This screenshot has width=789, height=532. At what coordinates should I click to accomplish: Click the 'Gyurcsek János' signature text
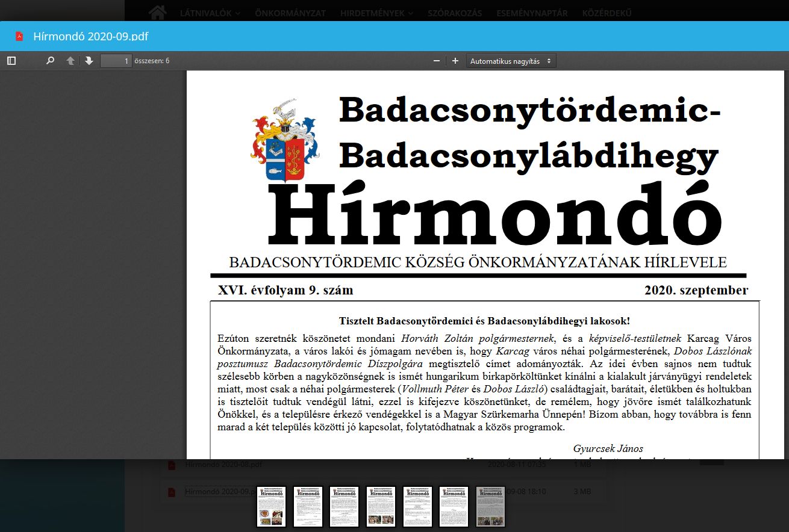click(608, 448)
